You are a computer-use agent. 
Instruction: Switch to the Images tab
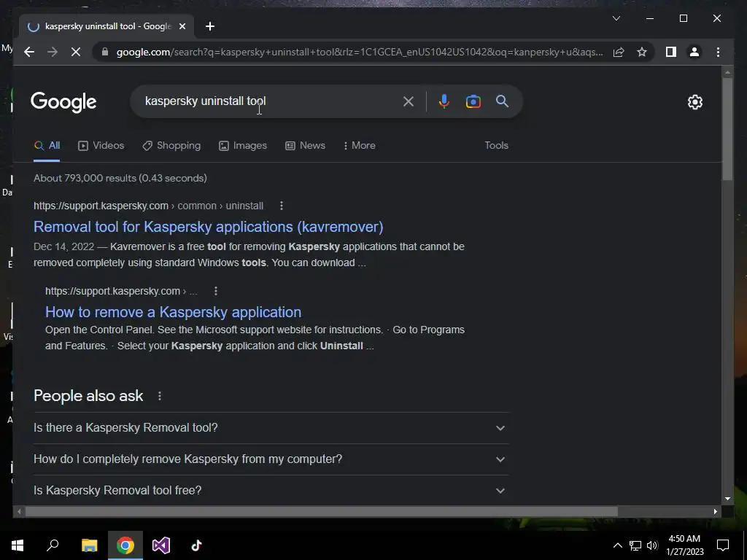[243, 146]
